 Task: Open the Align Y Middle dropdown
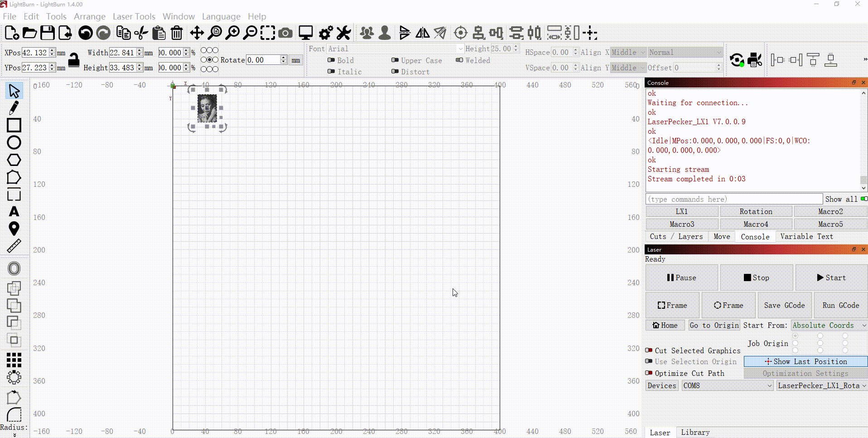628,68
